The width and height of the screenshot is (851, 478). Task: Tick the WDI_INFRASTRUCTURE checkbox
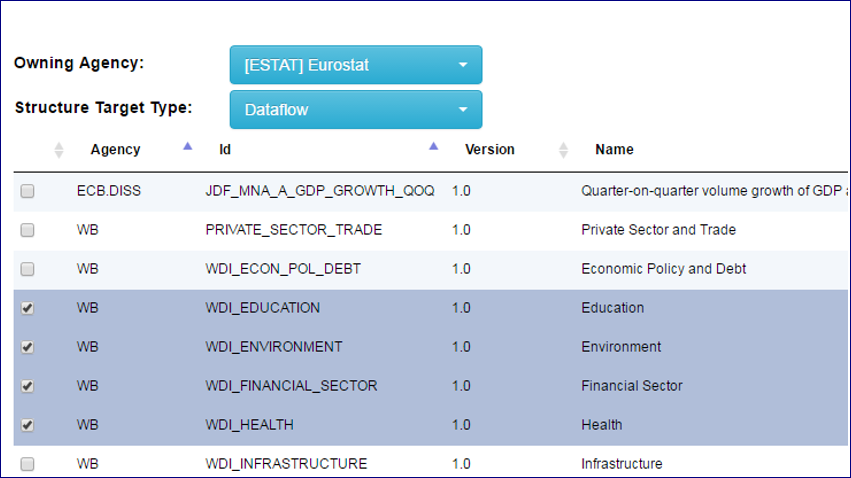(28, 464)
